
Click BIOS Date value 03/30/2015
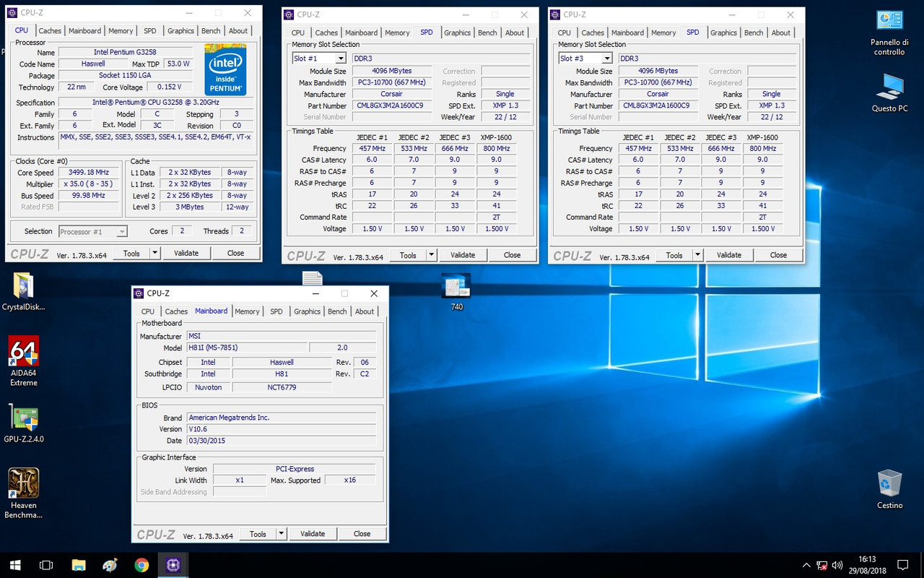coord(281,441)
